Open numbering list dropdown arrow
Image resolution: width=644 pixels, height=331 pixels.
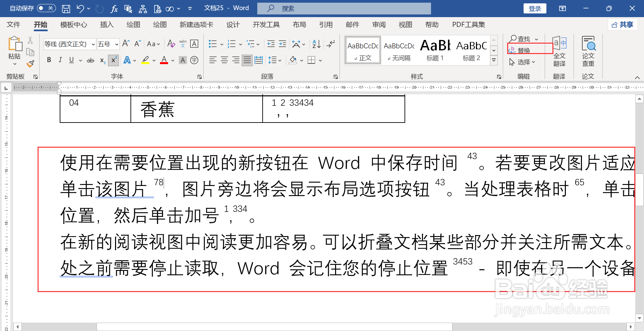(240, 44)
